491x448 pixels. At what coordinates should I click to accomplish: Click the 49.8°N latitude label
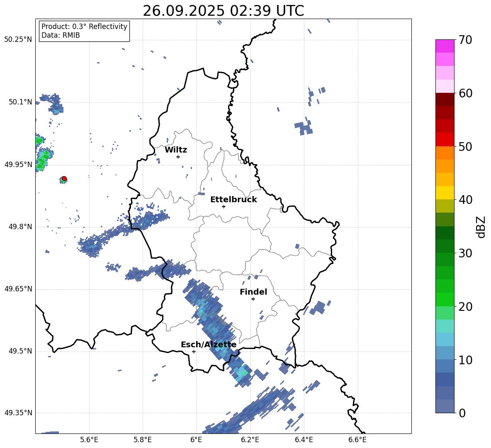20,227
